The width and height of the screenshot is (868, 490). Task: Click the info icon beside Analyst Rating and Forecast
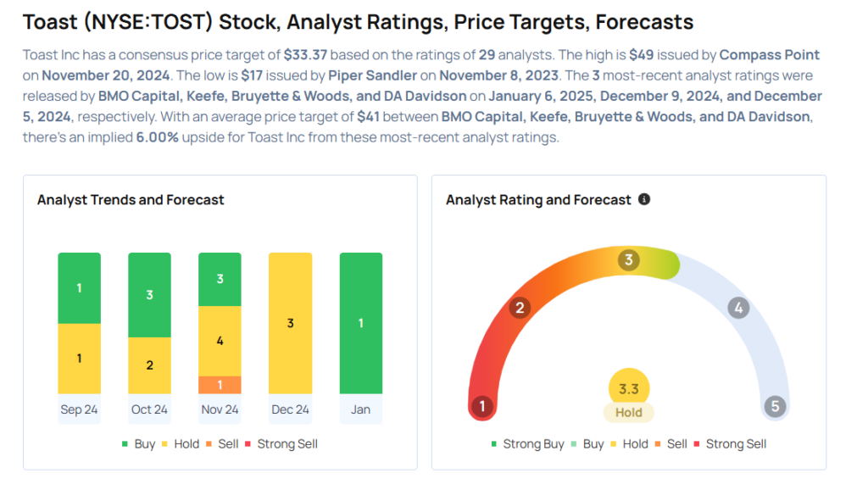click(644, 199)
